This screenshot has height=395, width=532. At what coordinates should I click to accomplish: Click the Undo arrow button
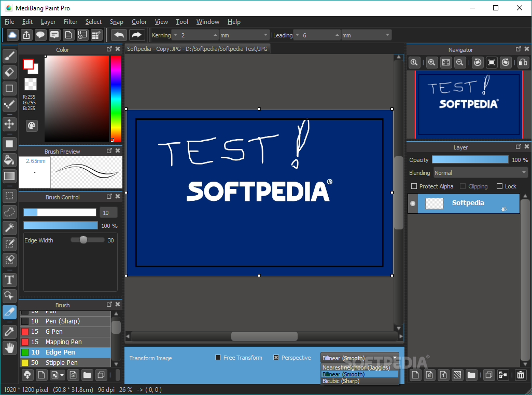point(119,35)
